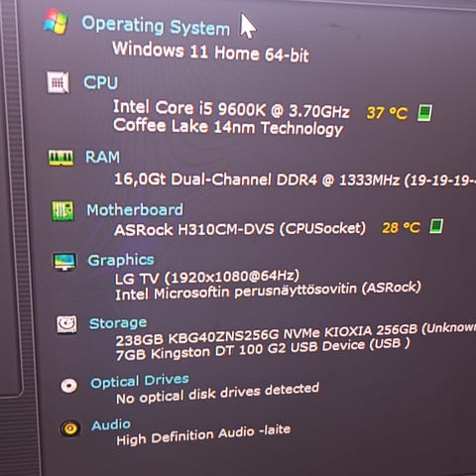Open the Optical Drives section heading
The image size is (476, 476).
coord(140,381)
